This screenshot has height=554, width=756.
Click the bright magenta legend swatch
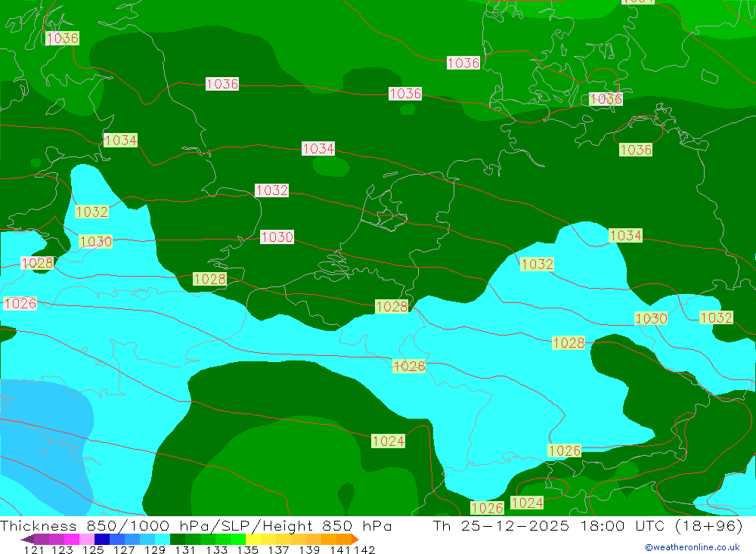[71, 539]
